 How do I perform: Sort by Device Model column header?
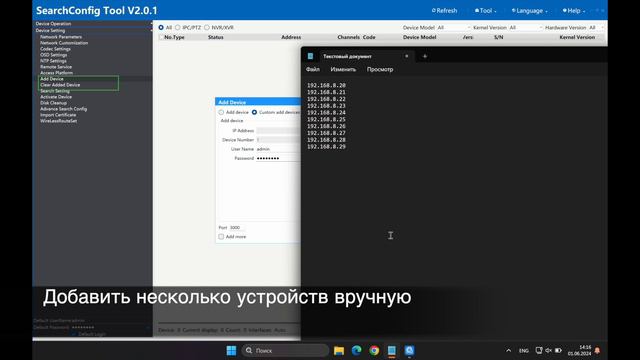click(x=419, y=37)
